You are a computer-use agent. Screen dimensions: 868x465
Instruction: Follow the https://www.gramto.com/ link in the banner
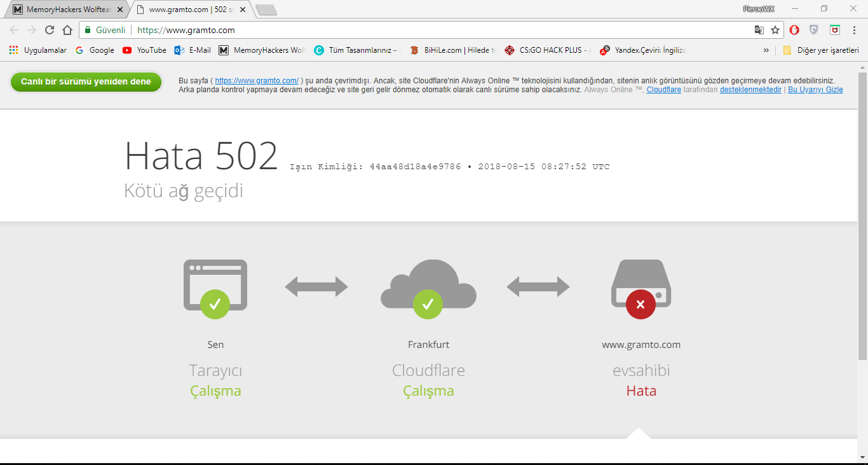[x=257, y=81]
